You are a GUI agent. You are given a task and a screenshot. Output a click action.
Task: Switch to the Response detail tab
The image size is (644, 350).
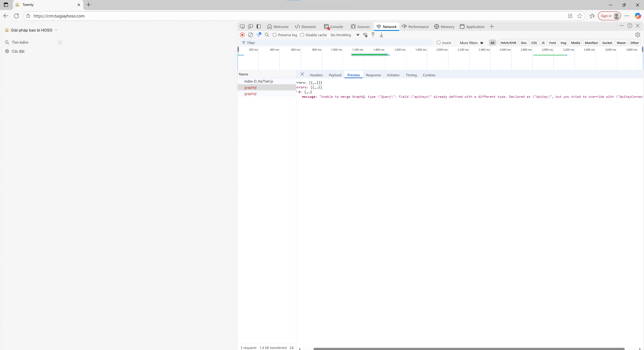[x=373, y=75]
